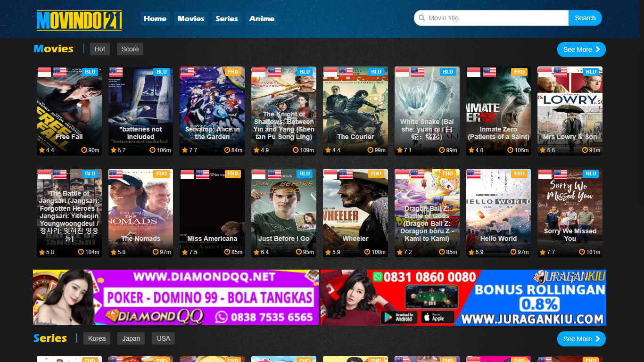
Task: Open the Hello World movie poster
Action: click(x=498, y=213)
